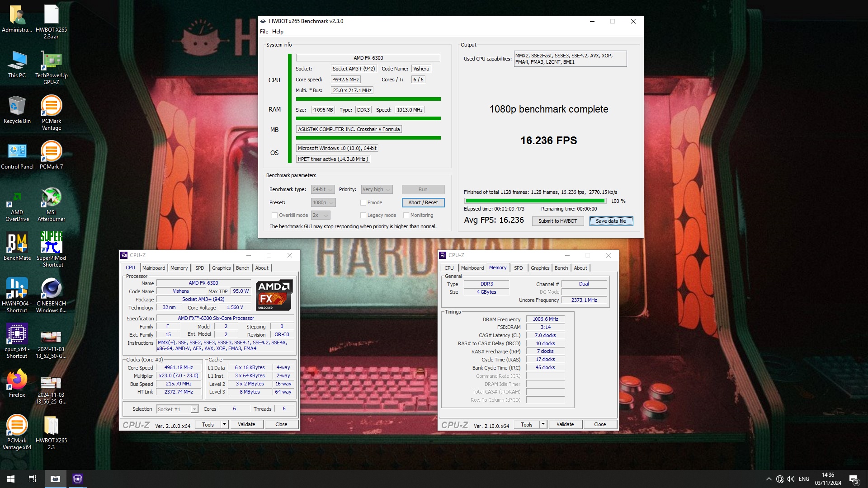Screen dimensions: 868x488
Task: Open network icon in system tray
Action: tap(780, 479)
